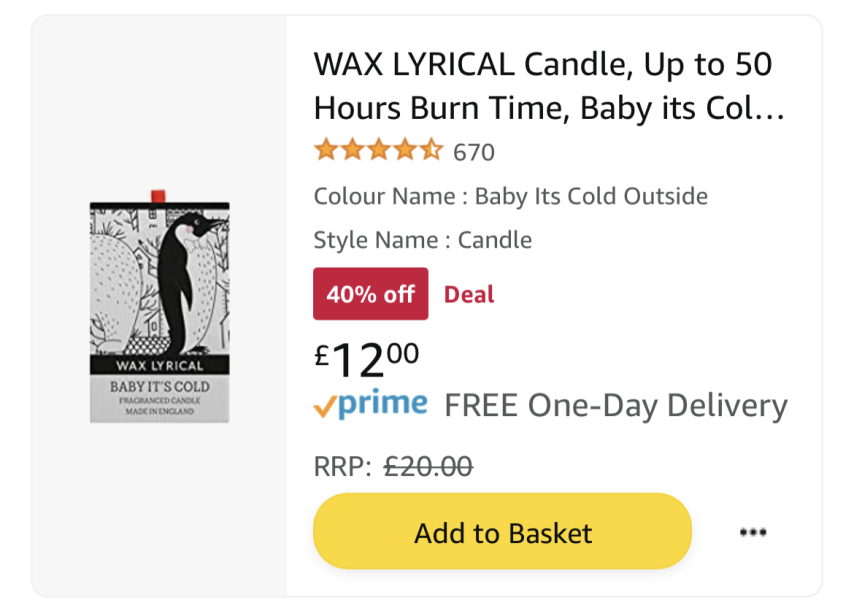This screenshot has height=600, width=854.
Task: Open the WAX LYRICAL Candle product title
Action: tap(548, 85)
